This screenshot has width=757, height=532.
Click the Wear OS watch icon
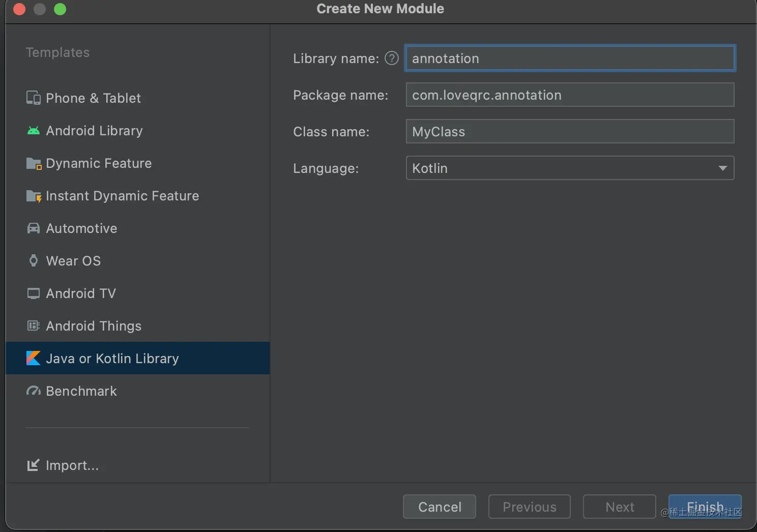[x=33, y=261]
